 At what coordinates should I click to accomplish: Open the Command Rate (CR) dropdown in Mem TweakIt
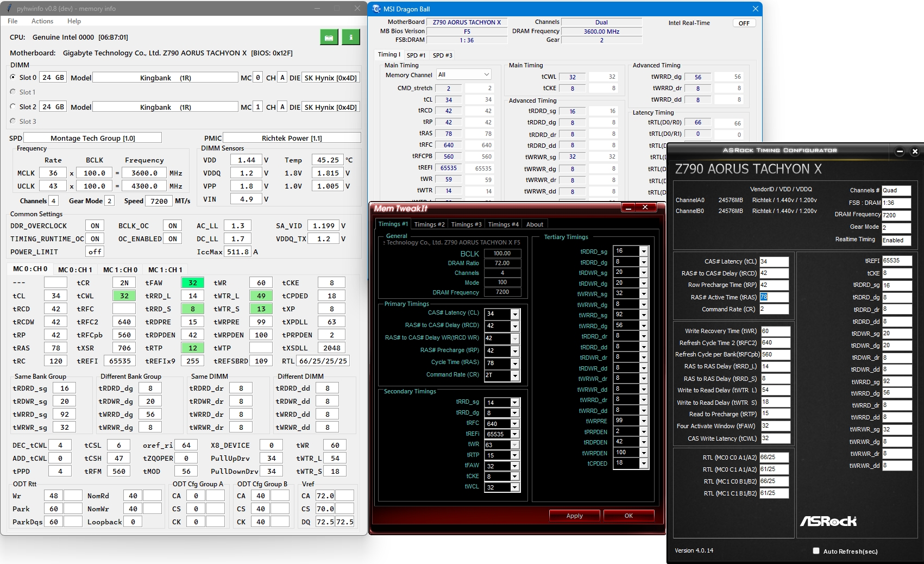coord(515,375)
